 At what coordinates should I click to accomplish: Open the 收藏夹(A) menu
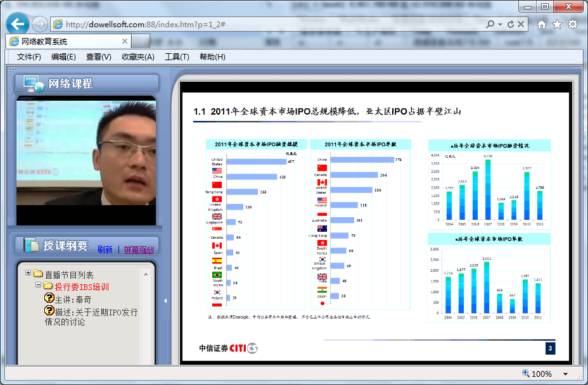coord(137,57)
